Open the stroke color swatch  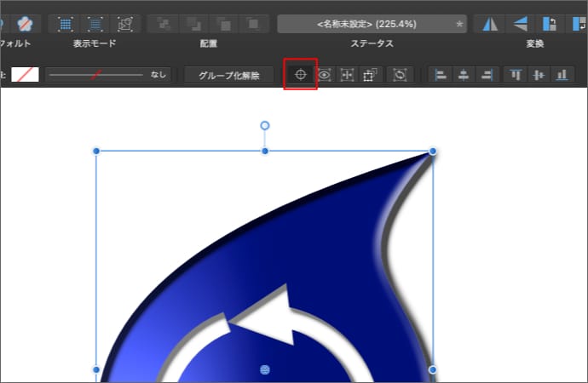point(25,75)
